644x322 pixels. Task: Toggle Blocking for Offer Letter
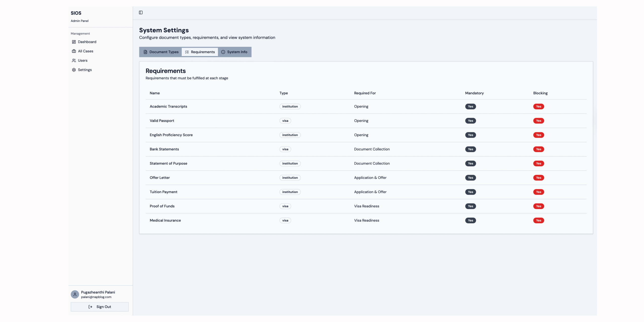point(539,178)
